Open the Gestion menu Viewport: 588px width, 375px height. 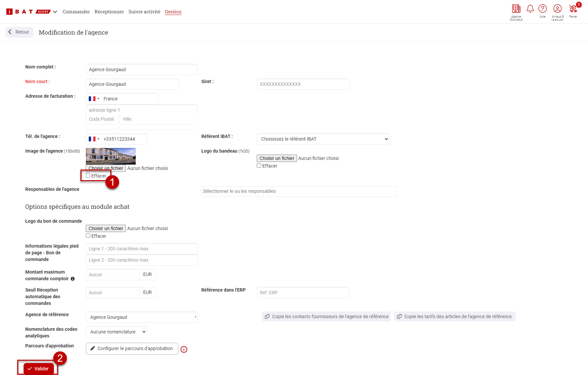[x=173, y=12]
